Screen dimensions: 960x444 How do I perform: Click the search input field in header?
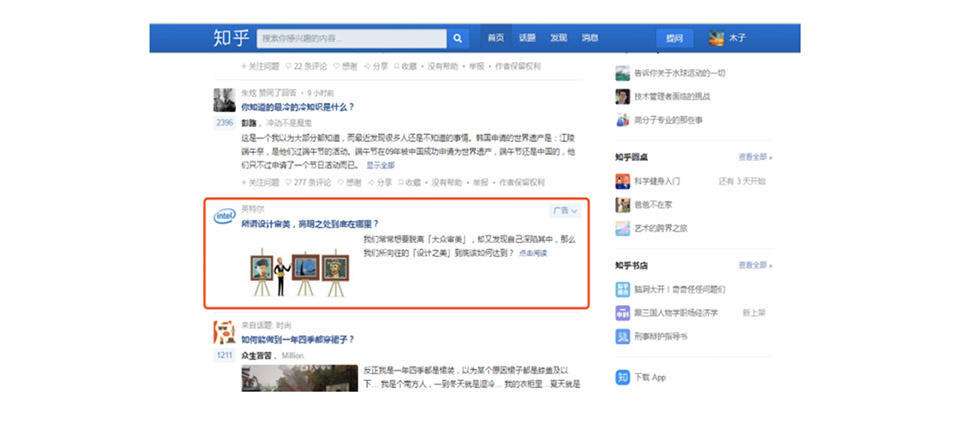350,38
